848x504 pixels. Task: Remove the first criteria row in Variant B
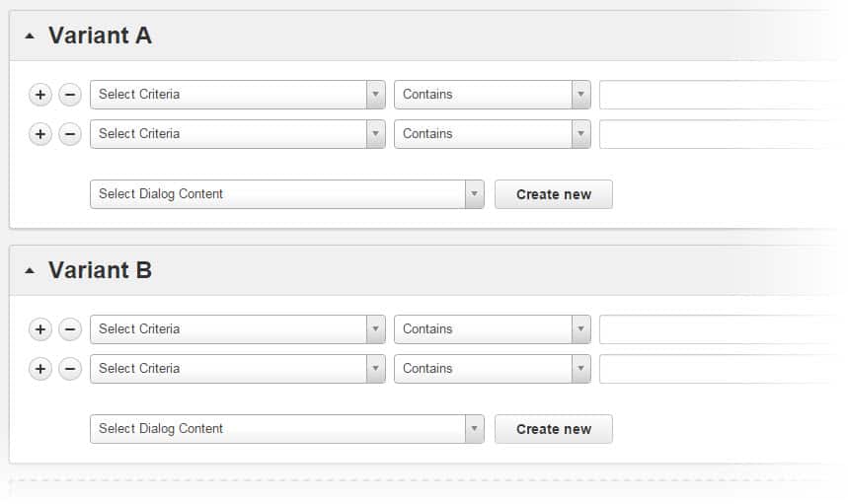point(70,329)
